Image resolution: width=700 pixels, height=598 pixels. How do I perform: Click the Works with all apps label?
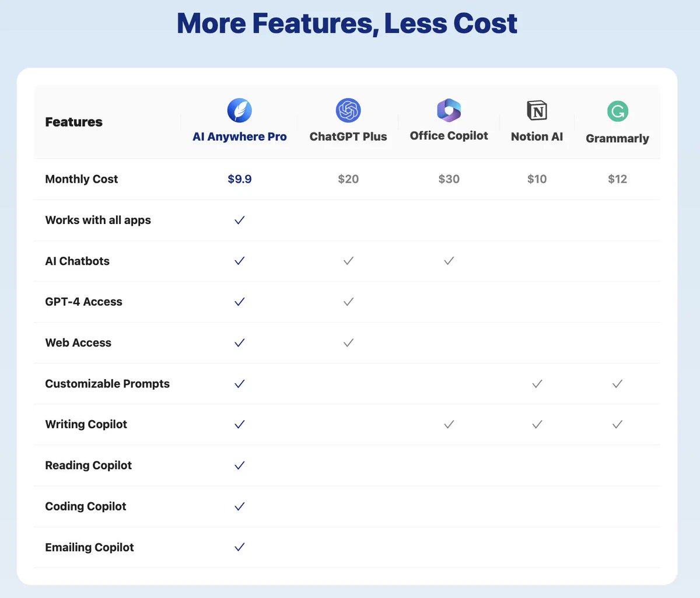(98, 220)
